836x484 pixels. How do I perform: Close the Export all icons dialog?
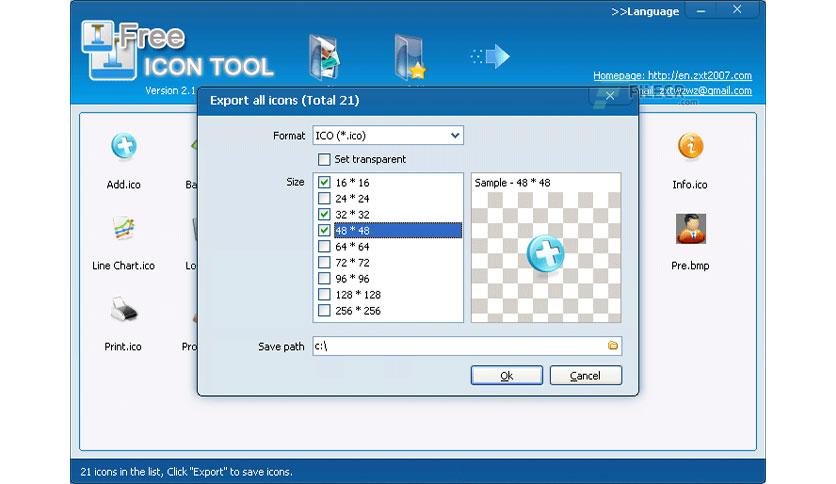(610, 96)
